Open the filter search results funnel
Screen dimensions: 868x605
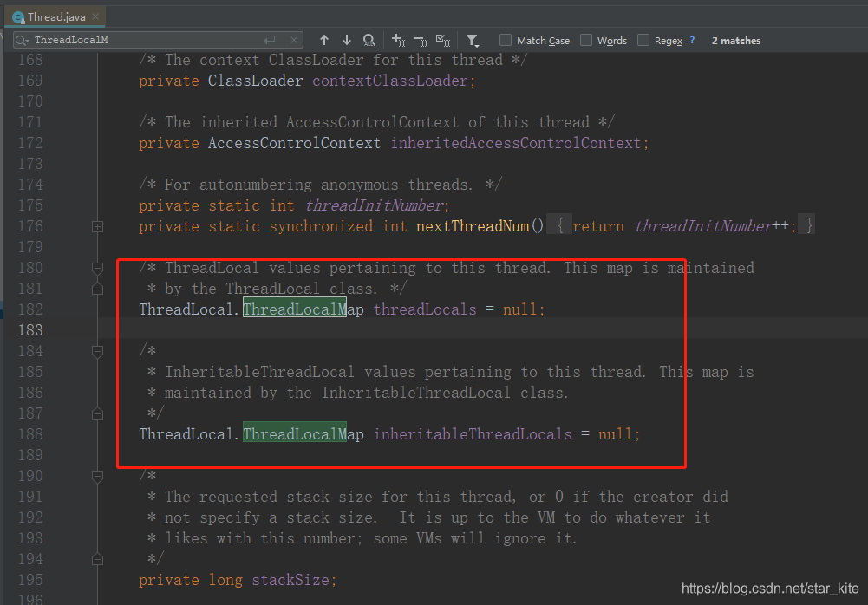(x=473, y=40)
